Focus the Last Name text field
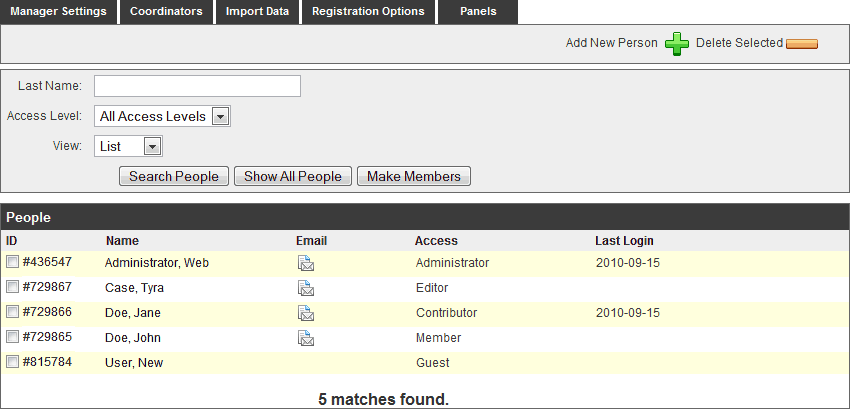850x409 pixels. [x=197, y=86]
